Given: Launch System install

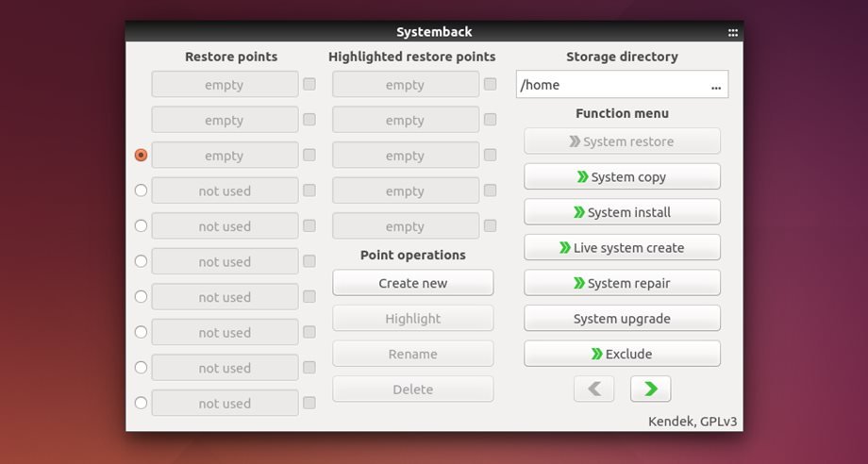Looking at the screenshot, I should point(622,212).
